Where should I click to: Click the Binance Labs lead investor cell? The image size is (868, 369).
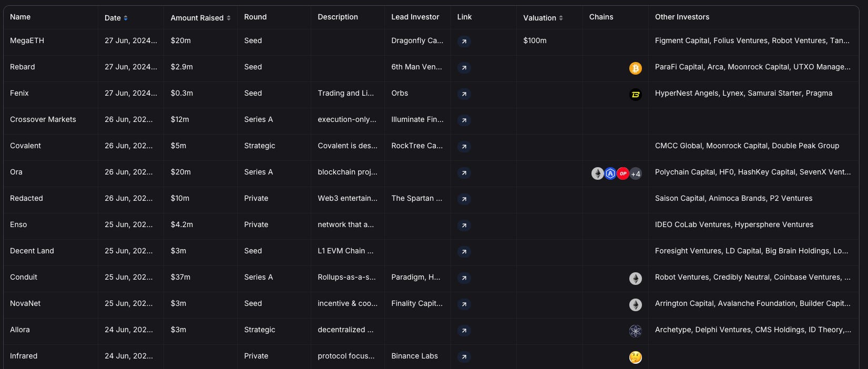coord(414,356)
